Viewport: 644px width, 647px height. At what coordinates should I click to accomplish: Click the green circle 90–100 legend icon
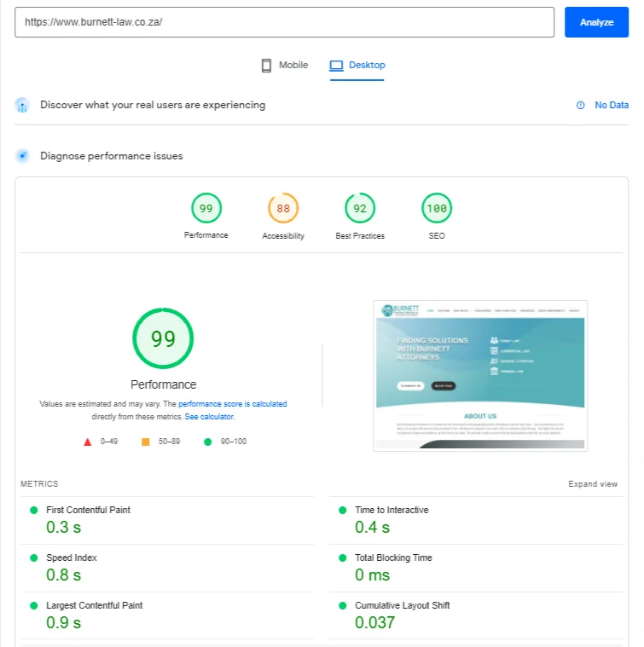pos(207,442)
